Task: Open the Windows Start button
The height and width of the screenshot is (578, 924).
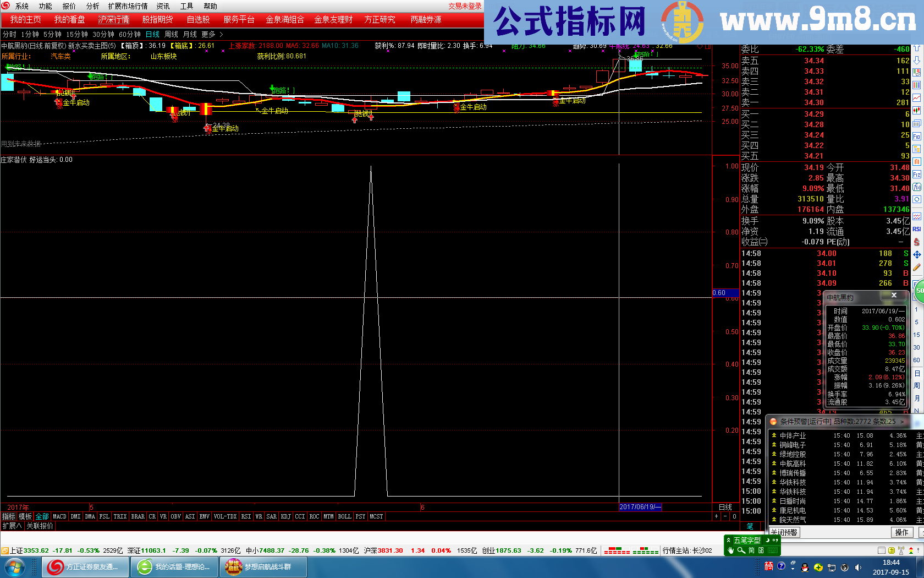Action: (x=14, y=566)
